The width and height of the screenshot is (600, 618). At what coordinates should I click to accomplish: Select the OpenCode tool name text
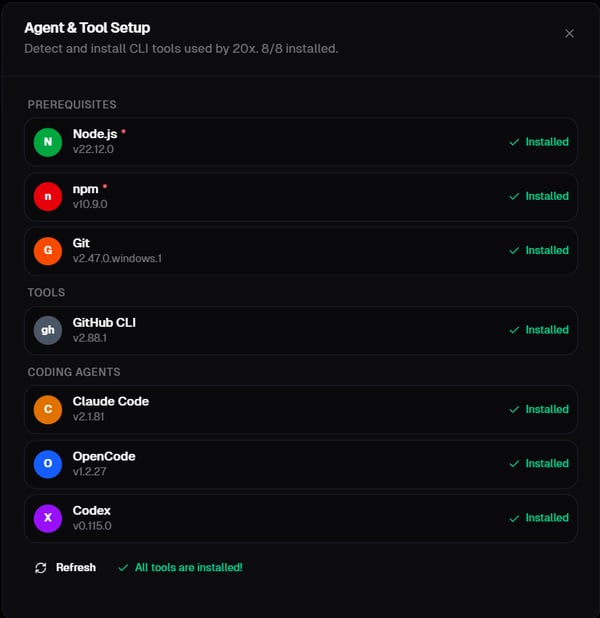[x=104, y=456]
